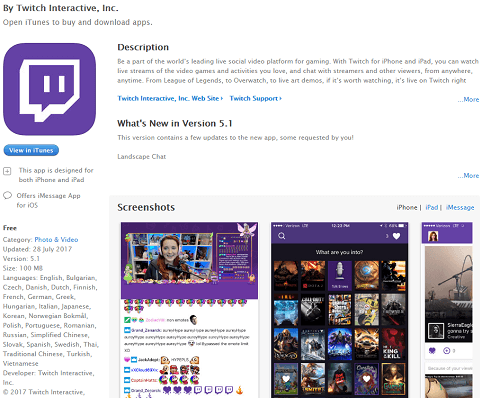The image size is (500, 398).
Task: Switch to iPad screenshots tab
Action: pos(432,207)
